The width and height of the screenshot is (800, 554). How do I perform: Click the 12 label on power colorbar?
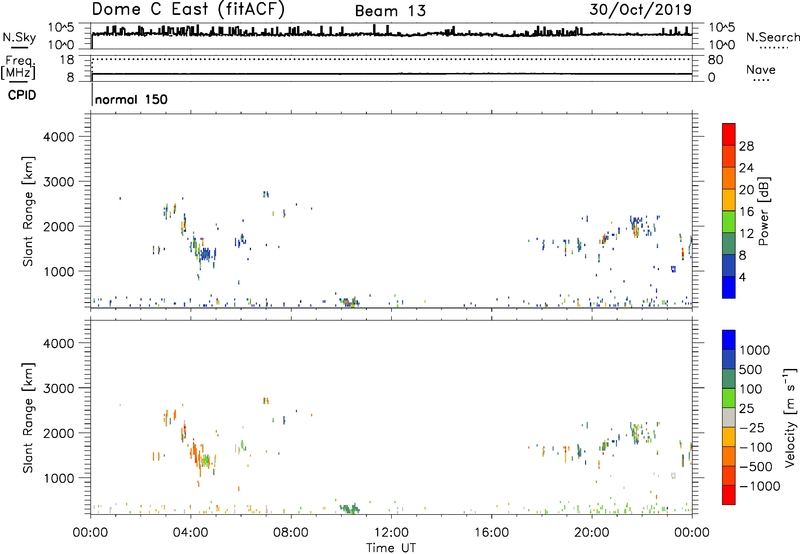tap(746, 234)
